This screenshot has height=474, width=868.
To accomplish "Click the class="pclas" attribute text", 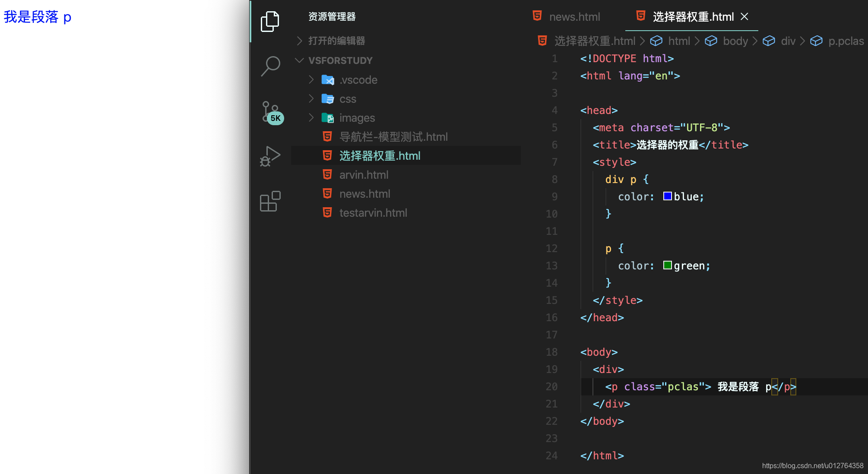I will tap(664, 386).
